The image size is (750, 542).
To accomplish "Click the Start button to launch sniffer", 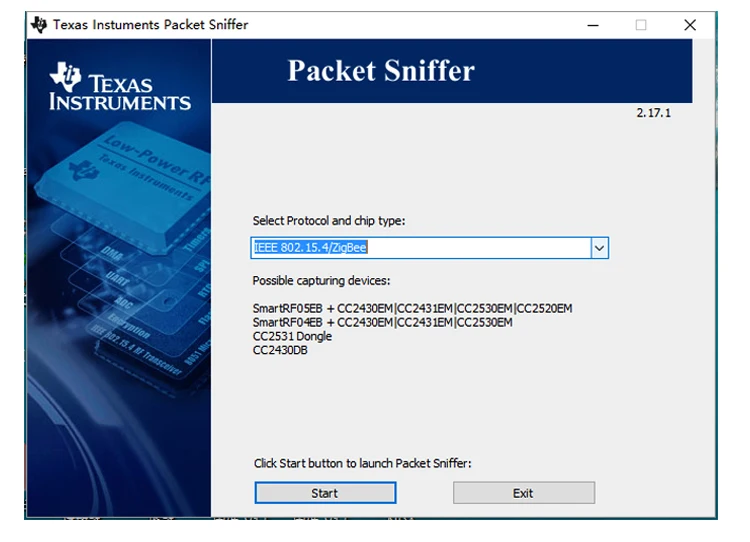I will (x=325, y=493).
